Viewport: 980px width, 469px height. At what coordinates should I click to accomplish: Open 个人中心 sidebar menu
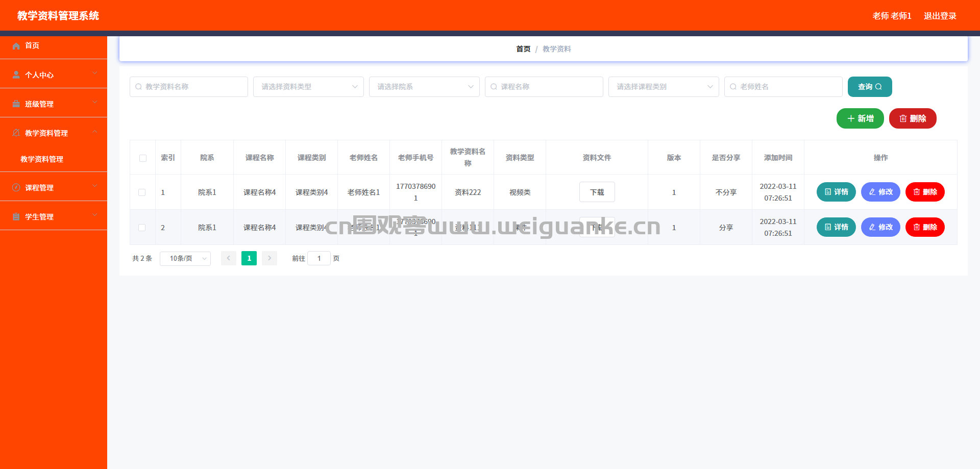coord(54,75)
